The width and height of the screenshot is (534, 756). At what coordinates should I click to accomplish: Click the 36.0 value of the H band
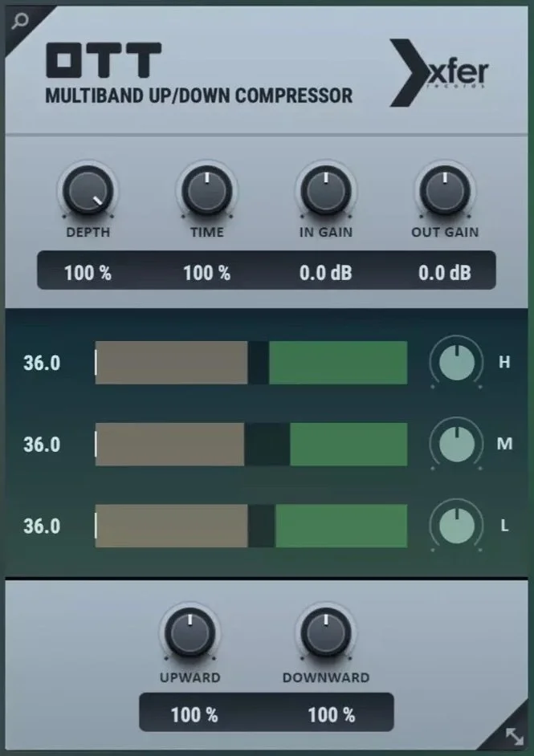pos(42,363)
